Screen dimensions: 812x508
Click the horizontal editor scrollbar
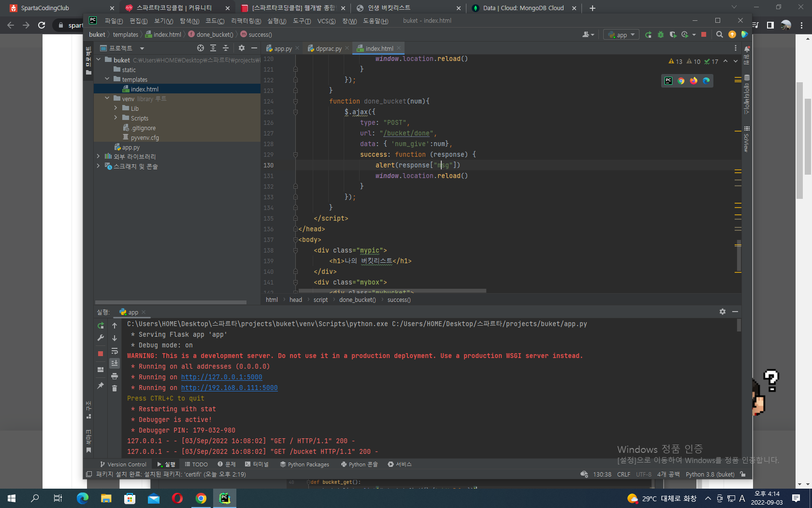pyautogui.click(x=392, y=290)
